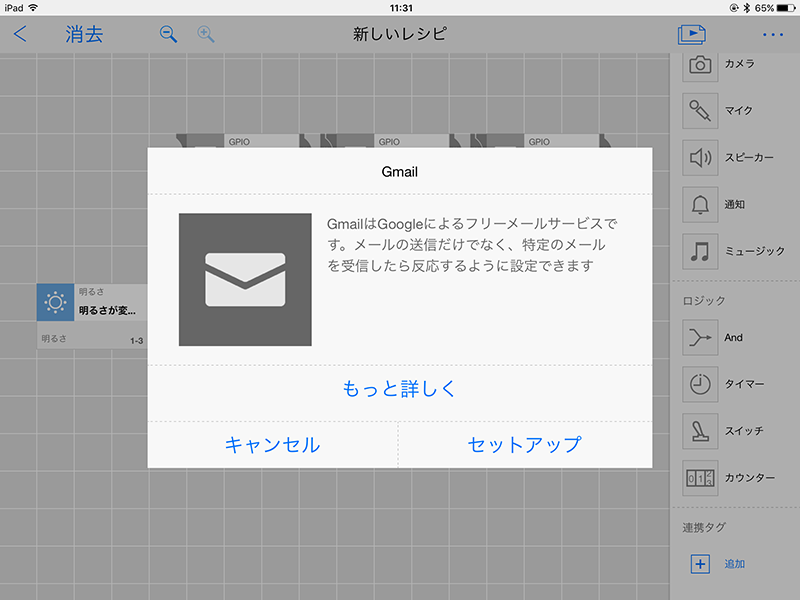
Task: Select the スピーカー (speaker) tag icon
Action: [700, 157]
